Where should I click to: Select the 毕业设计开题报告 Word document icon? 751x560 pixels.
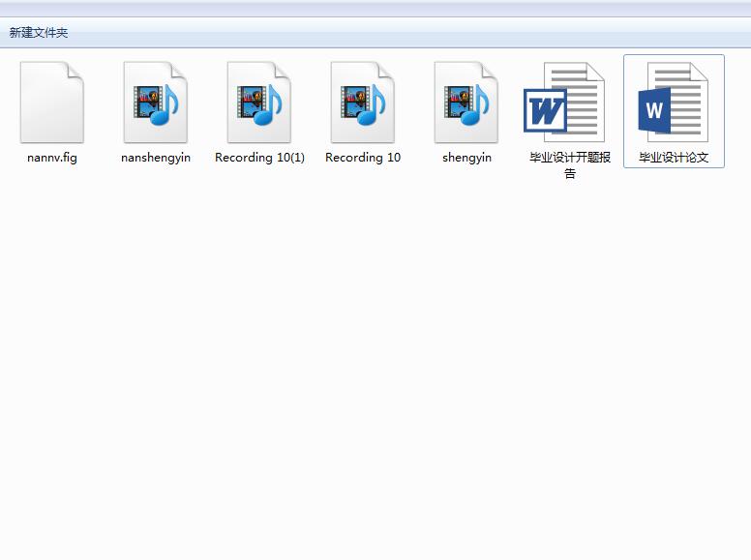click(564, 103)
